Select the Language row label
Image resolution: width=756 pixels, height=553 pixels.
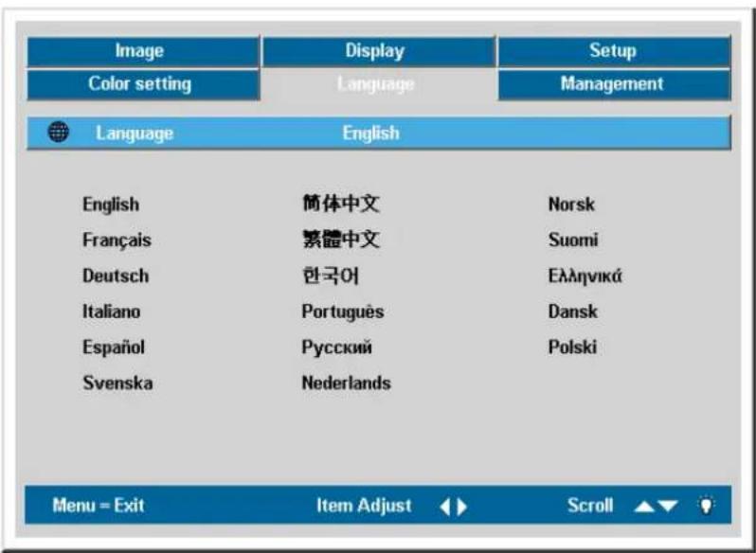coord(135,134)
